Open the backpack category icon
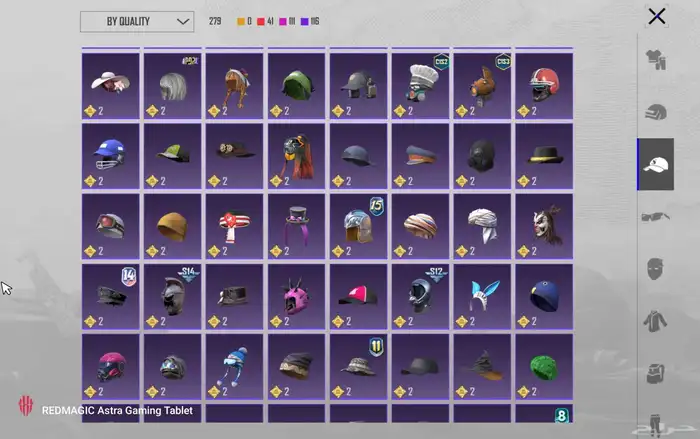Viewport: 700px width, 439px height. pos(655,373)
